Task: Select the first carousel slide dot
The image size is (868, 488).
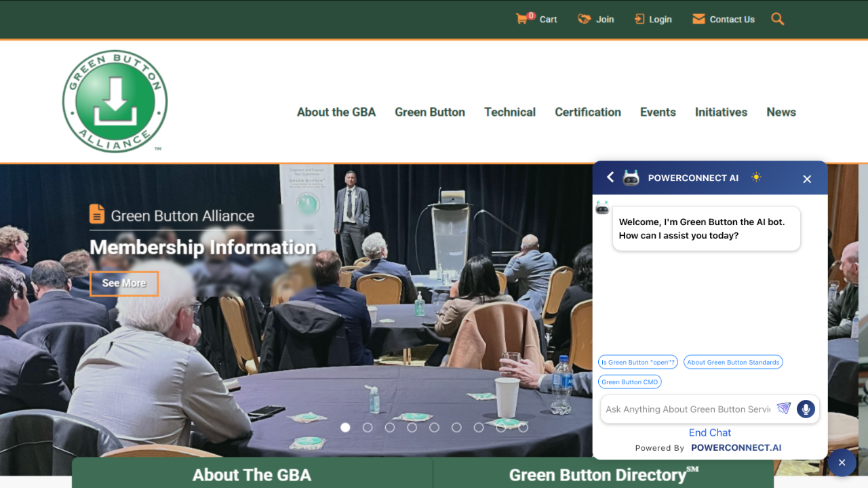Action: 345,427
